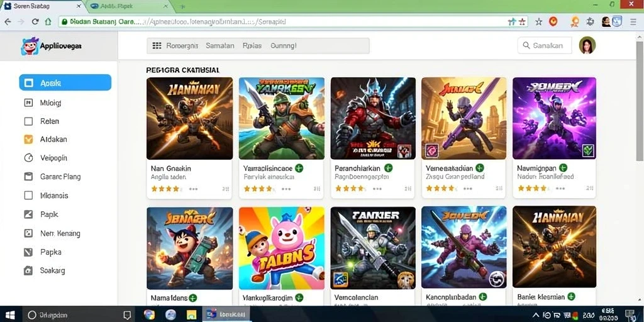Open the Romergnis tab
The height and width of the screenshot is (322, 644).
182,45
